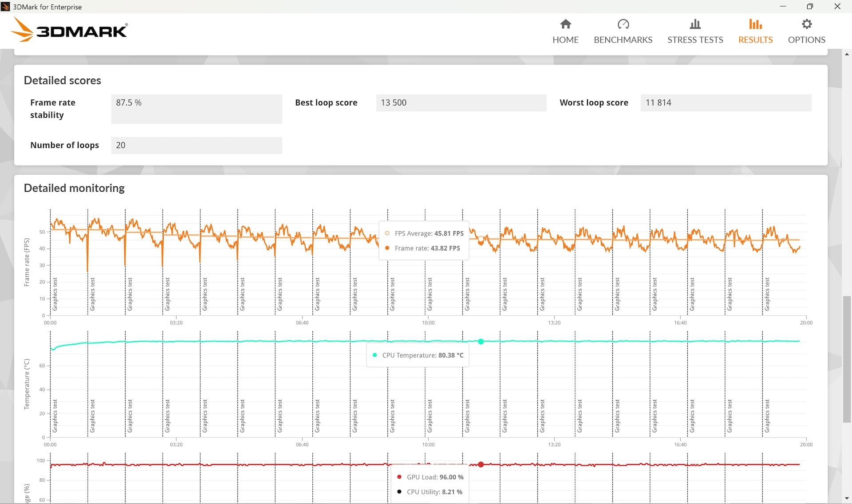Expand the Detailed scores section
Screen dimensions: 852x504
(63, 79)
